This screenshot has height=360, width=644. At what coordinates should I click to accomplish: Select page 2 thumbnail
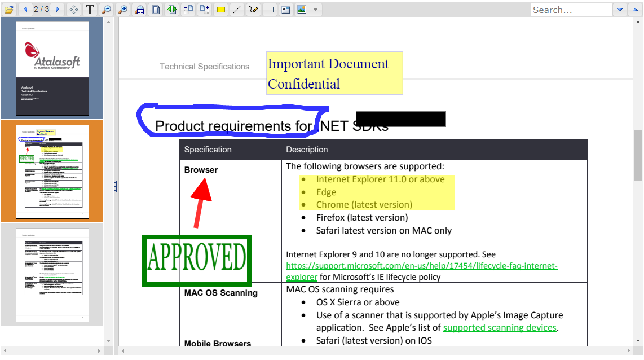tap(52, 172)
